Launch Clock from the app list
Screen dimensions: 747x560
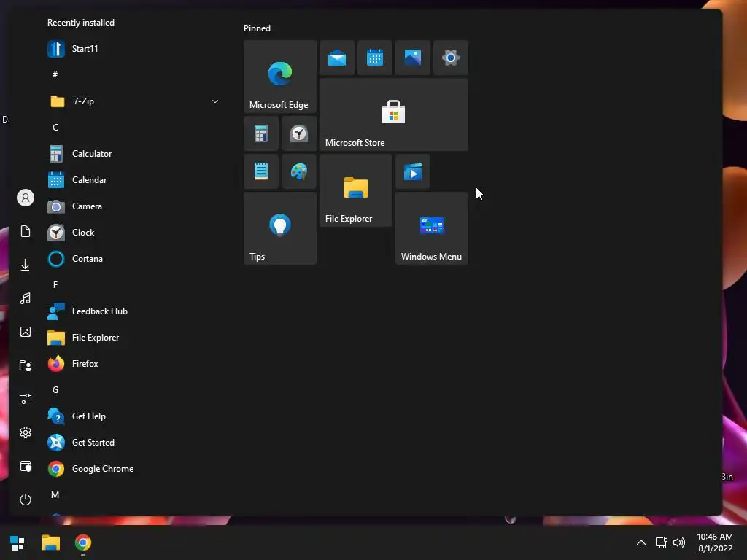pos(134,233)
